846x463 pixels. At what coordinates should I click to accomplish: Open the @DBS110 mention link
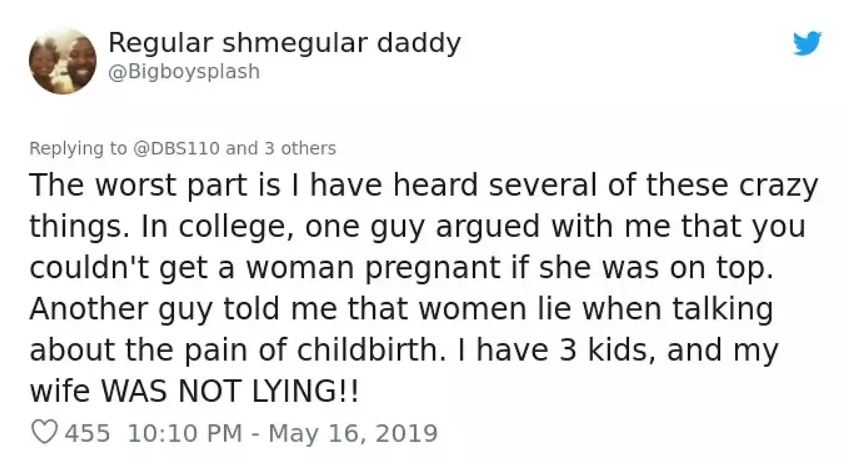tap(176, 148)
